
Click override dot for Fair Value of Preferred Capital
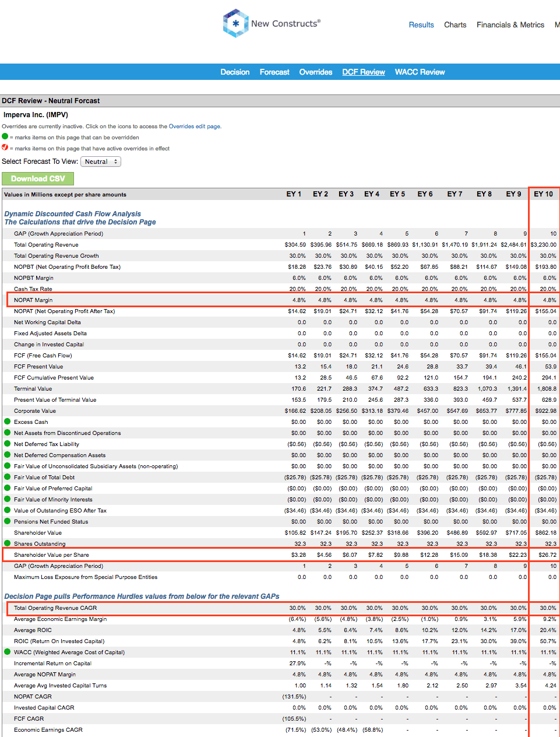pyautogui.click(x=8, y=487)
